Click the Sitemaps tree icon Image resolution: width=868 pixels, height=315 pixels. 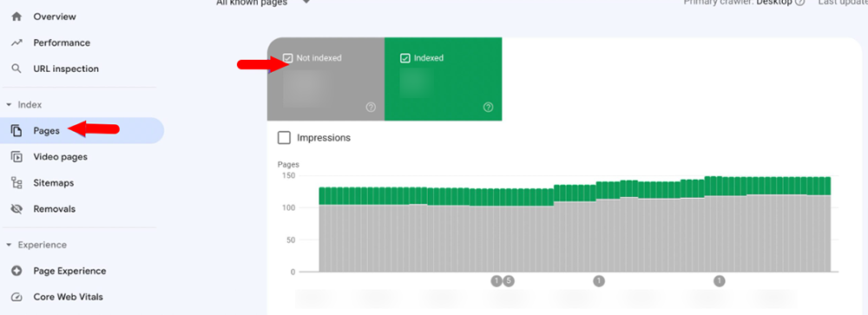point(16,183)
